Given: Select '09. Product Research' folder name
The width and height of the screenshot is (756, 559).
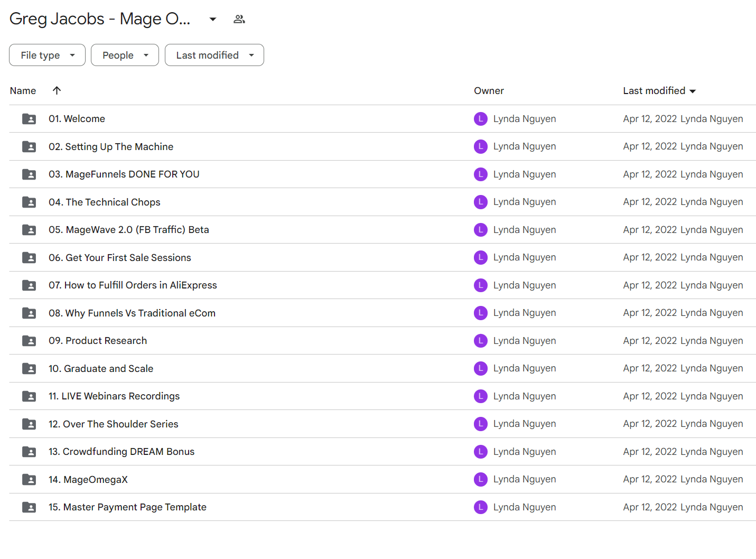Looking at the screenshot, I should [98, 341].
